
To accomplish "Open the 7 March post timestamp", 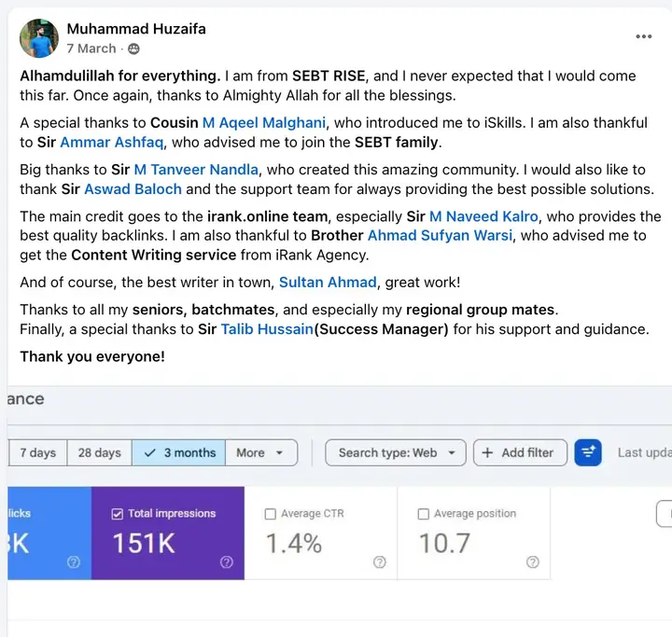I will (91, 48).
